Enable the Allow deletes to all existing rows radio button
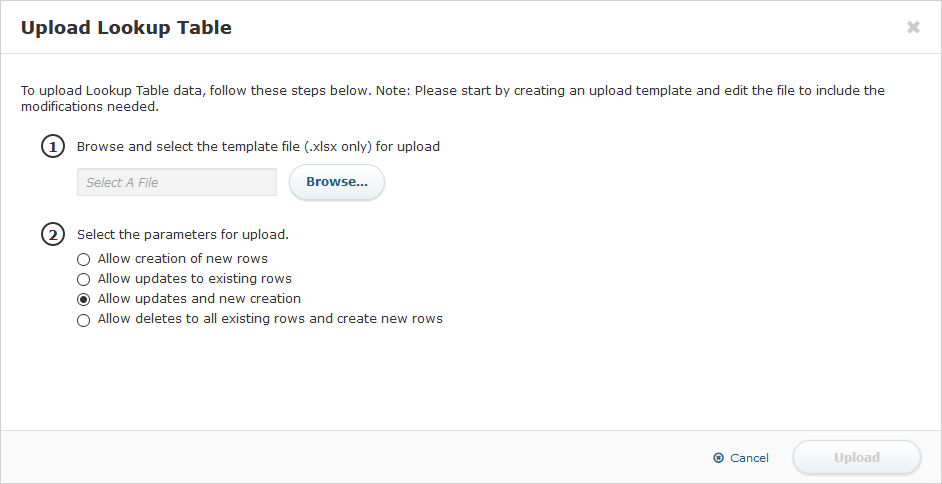The image size is (942, 484). pyautogui.click(x=84, y=320)
